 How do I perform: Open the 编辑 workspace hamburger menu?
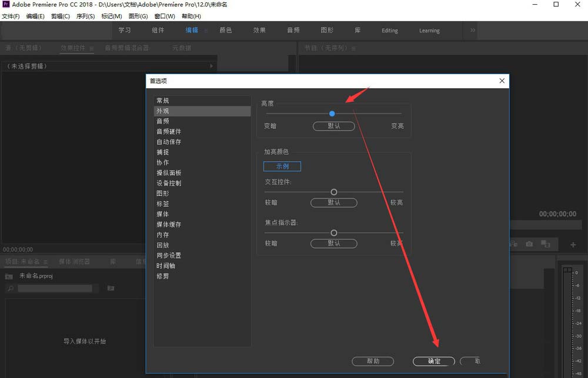pos(206,31)
